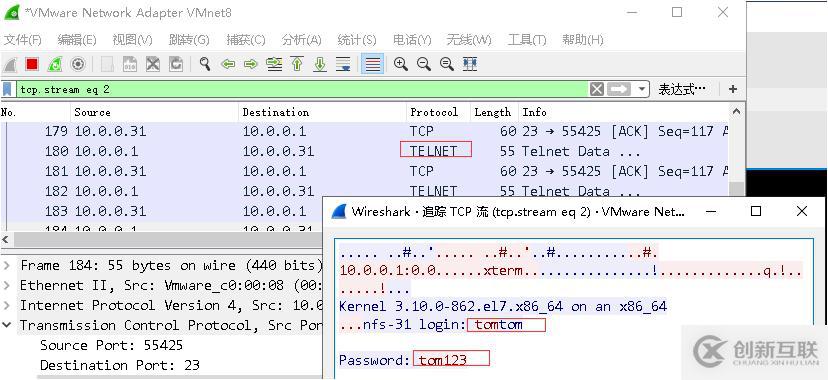This screenshot has height=380, width=828.
Task: Select packet row number 182
Action: (x=364, y=191)
